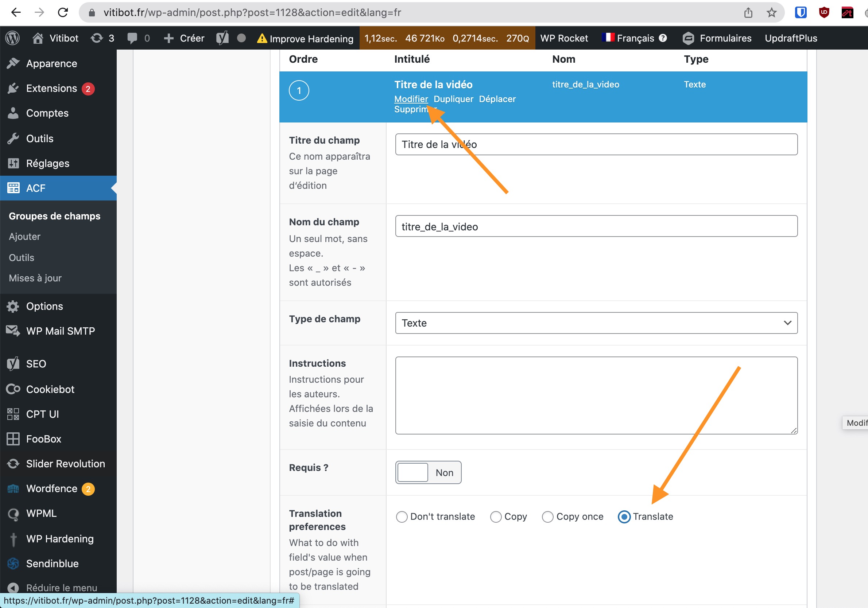Select the Don't translate radio option
The image size is (868, 608).
tap(402, 517)
